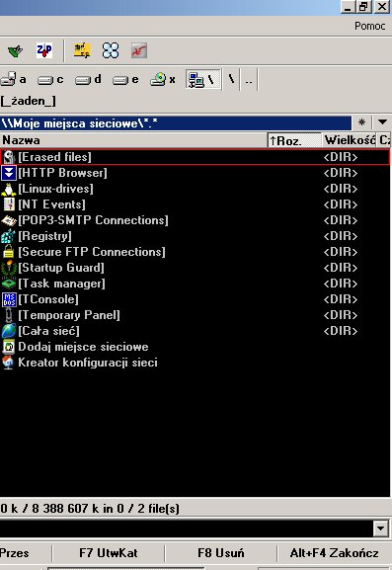Screen dimensions: 392x570
Task: Open the command line history dropdown
Action: tap(381, 529)
